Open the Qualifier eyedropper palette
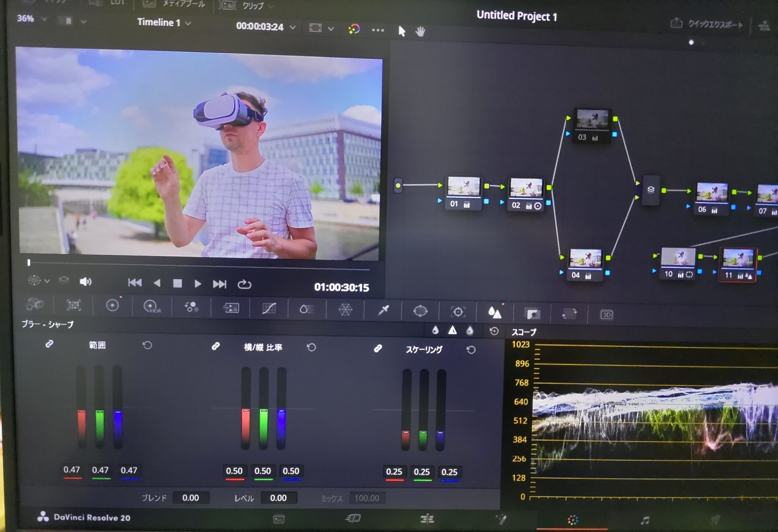This screenshot has width=778, height=532. pos(383,310)
